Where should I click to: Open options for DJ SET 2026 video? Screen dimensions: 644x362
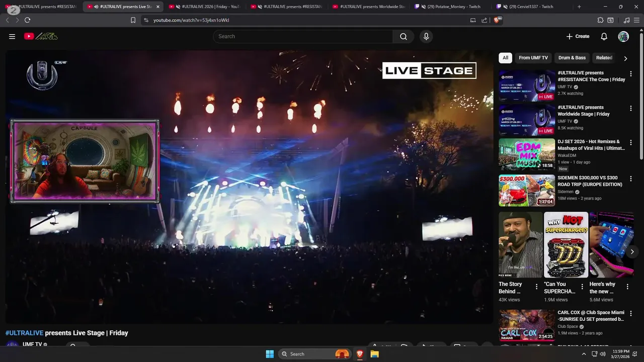click(631, 143)
